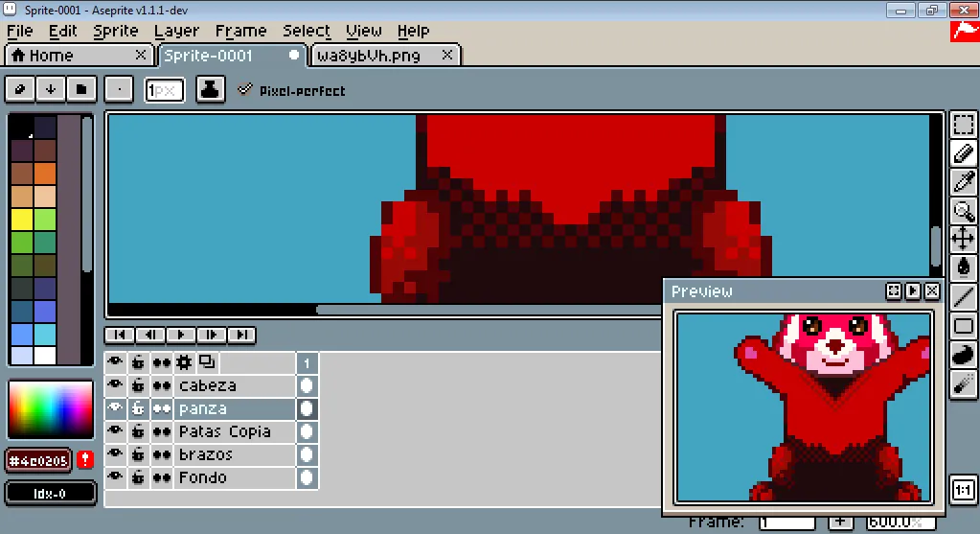Hide the Fondo layer
980x534 pixels.
[115, 477]
